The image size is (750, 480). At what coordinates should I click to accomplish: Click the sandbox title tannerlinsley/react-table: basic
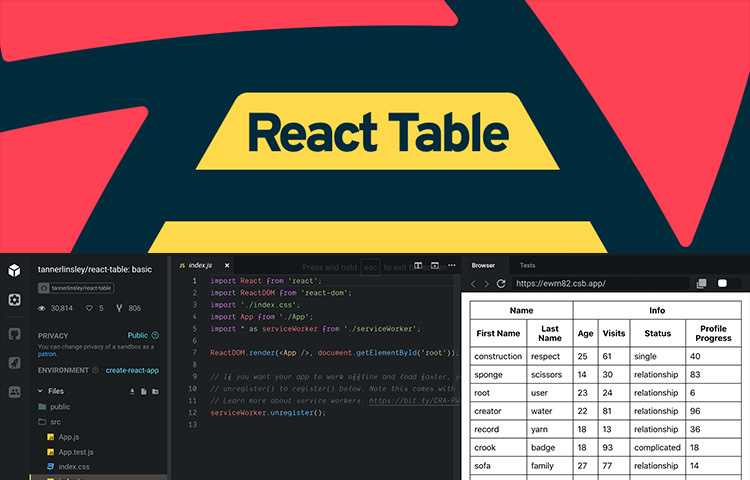95,269
